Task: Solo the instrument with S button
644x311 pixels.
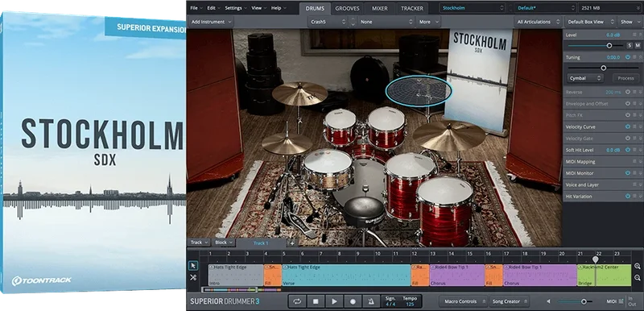Action: click(630, 46)
